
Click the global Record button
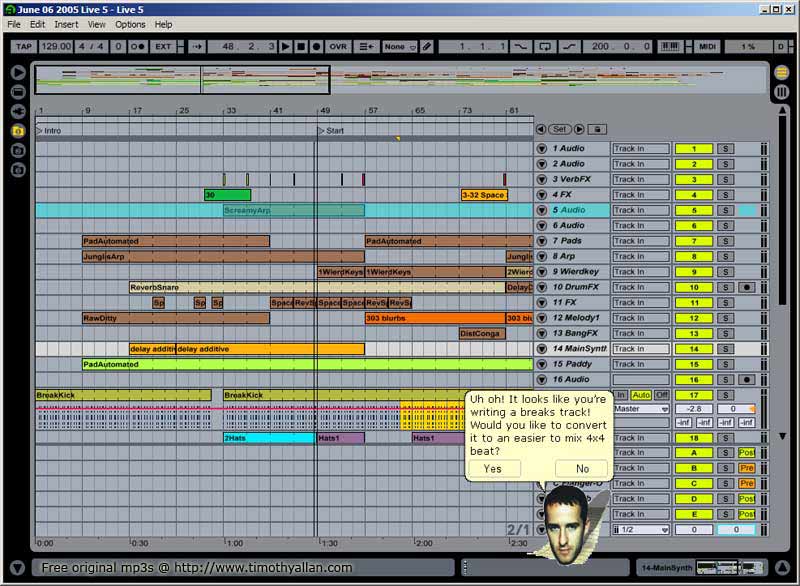click(x=316, y=47)
